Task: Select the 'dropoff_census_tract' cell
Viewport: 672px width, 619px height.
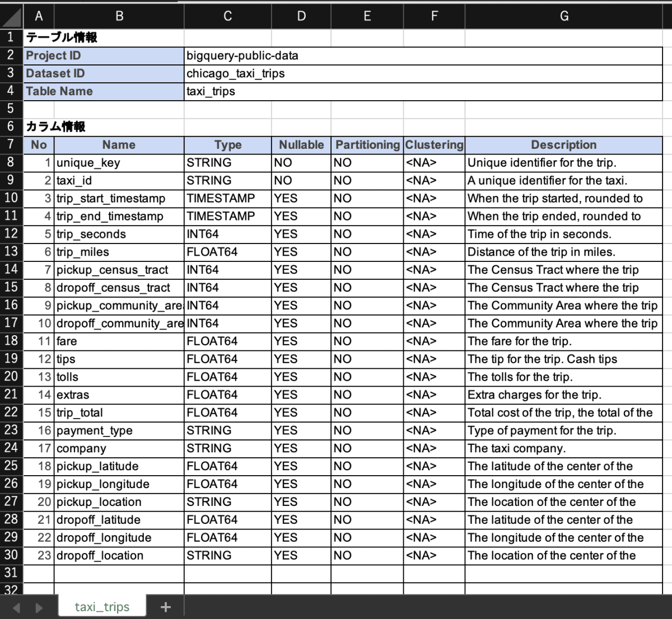Action: coord(119,288)
